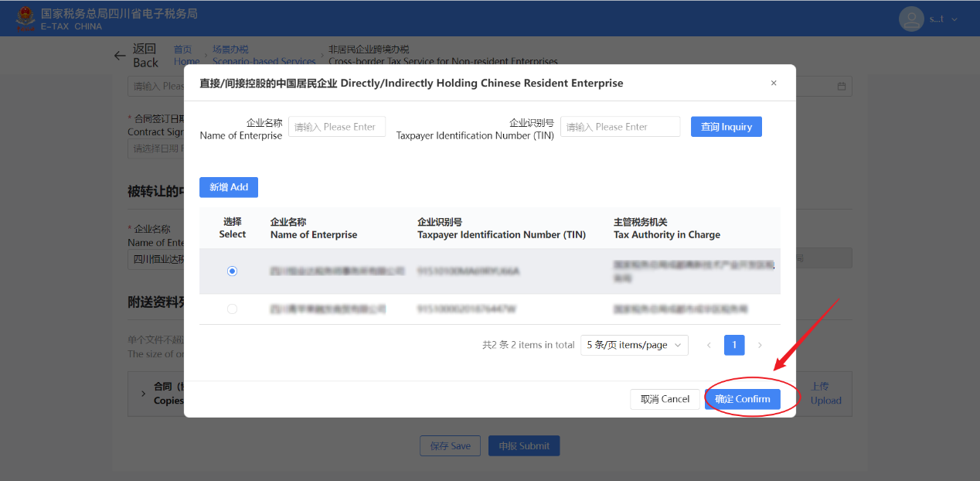Click the Add button
This screenshot has height=481, width=980.
click(229, 187)
